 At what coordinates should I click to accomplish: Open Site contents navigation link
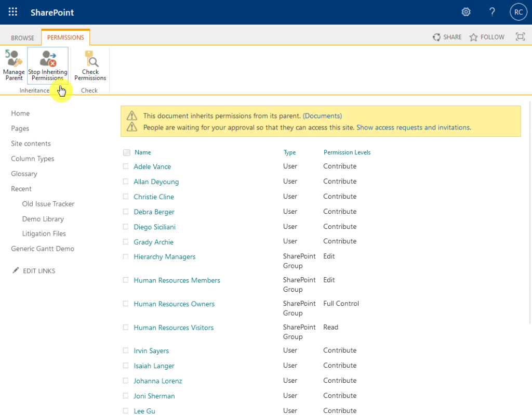click(31, 144)
